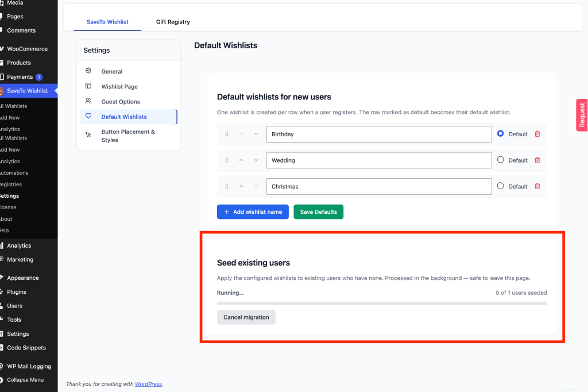Click the Wishlist Page layout icon

tap(88, 86)
